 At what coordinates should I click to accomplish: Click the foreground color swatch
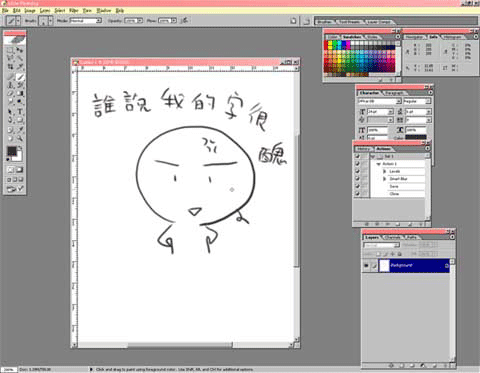click(12, 151)
